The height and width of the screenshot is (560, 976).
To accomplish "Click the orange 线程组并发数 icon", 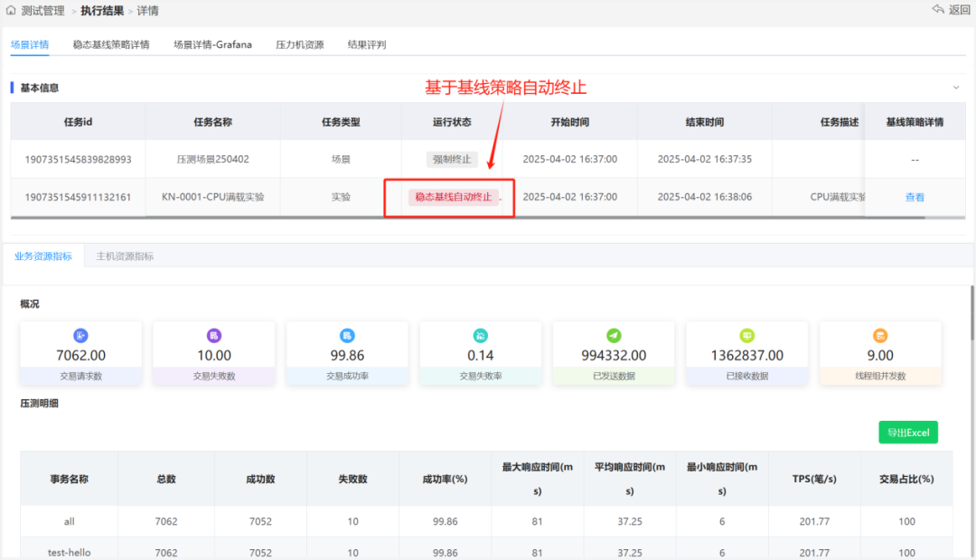I will click(x=880, y=336).
